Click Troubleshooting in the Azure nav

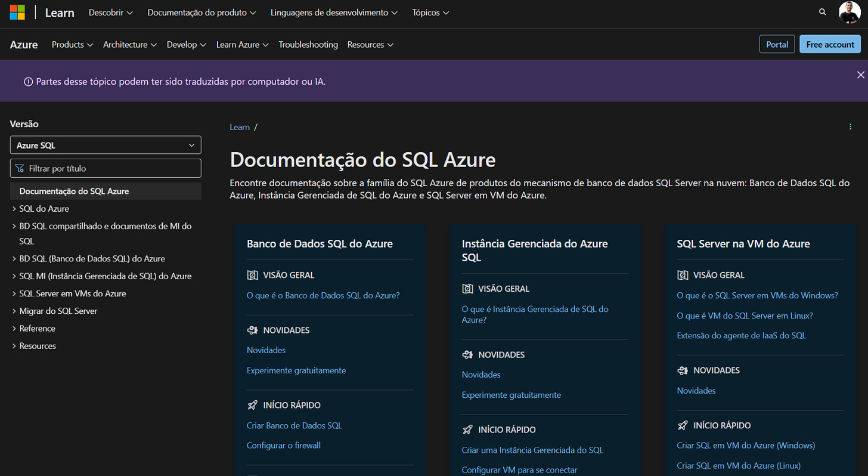pyautogui.click(x=308, y=45)
